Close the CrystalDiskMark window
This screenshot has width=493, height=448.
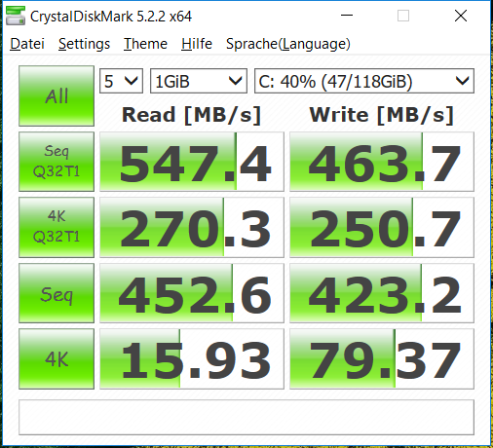tap(461, 16)
